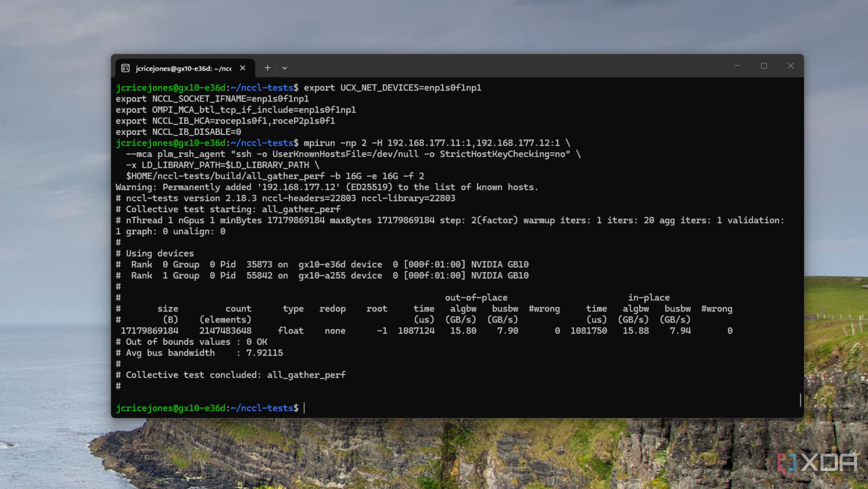The image size is (868, 489).
Task: Minimize the terminal window
Action: pyautogui.click(x=737, y=66)
